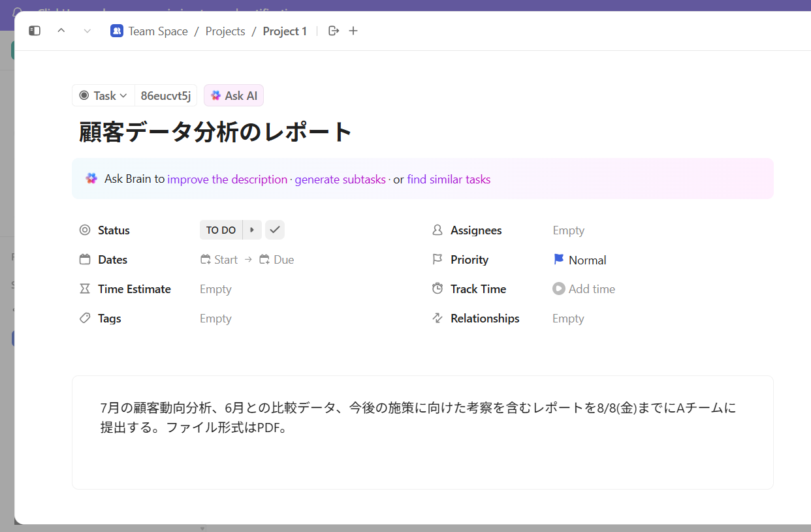Open the Task type dropdown
The width and height of the screenshot is (811, 532).
pyautogui.click(x=103, y=96)
